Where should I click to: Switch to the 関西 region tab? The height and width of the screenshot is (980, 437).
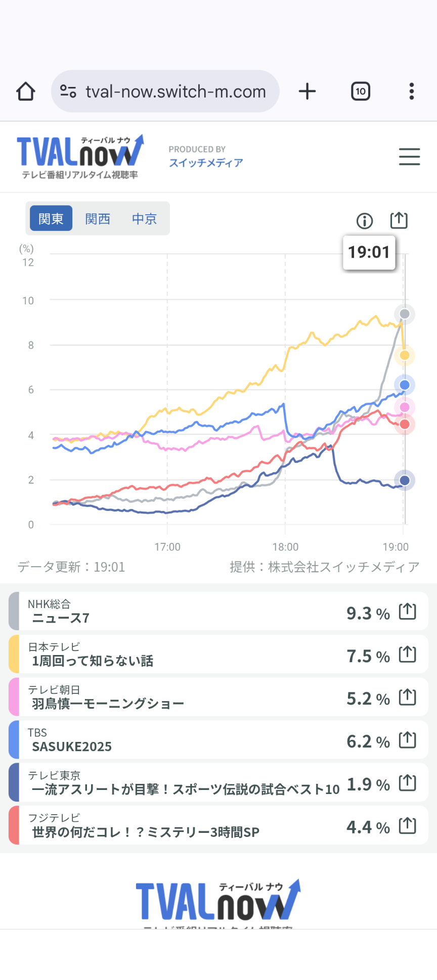point(98,218)
